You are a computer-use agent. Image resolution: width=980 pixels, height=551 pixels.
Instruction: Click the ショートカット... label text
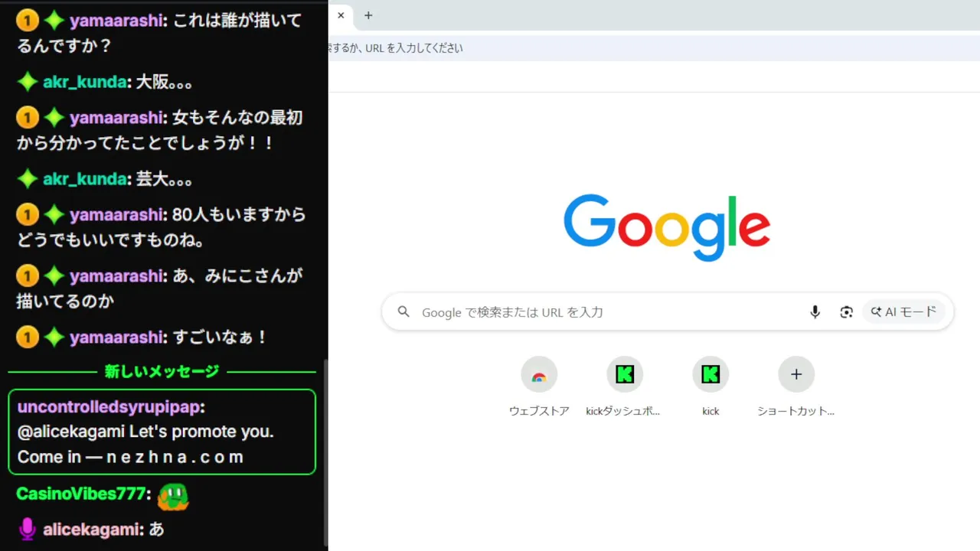tap(795, 411)
